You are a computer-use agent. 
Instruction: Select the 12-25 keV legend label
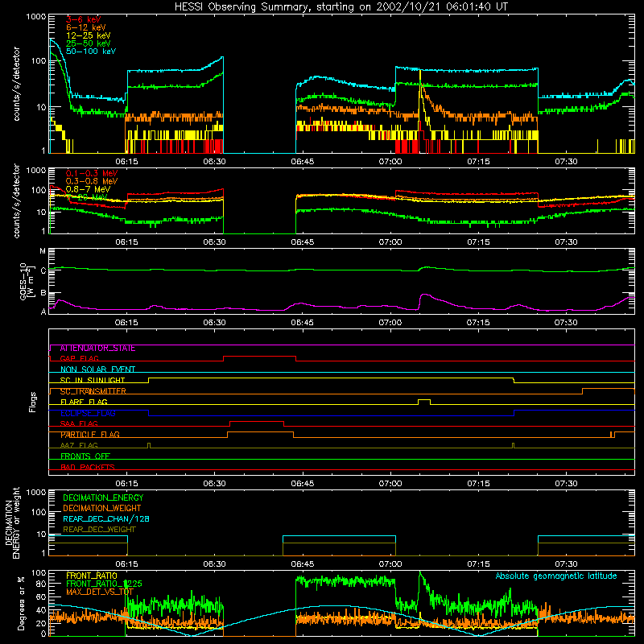click(88, 35)
